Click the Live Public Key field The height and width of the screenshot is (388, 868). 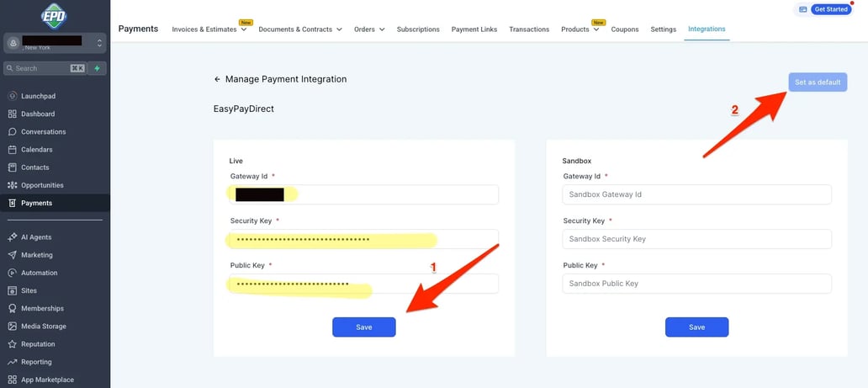pos(363,284)
